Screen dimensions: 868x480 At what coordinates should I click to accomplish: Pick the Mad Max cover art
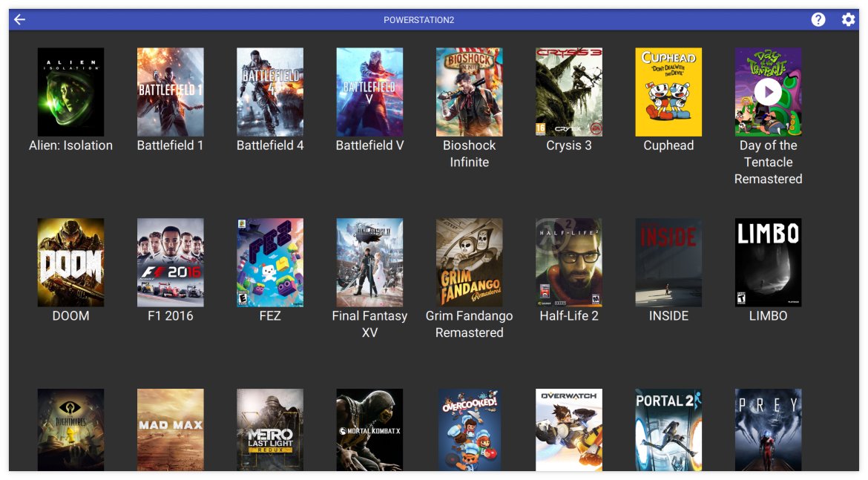click(171, 430)
